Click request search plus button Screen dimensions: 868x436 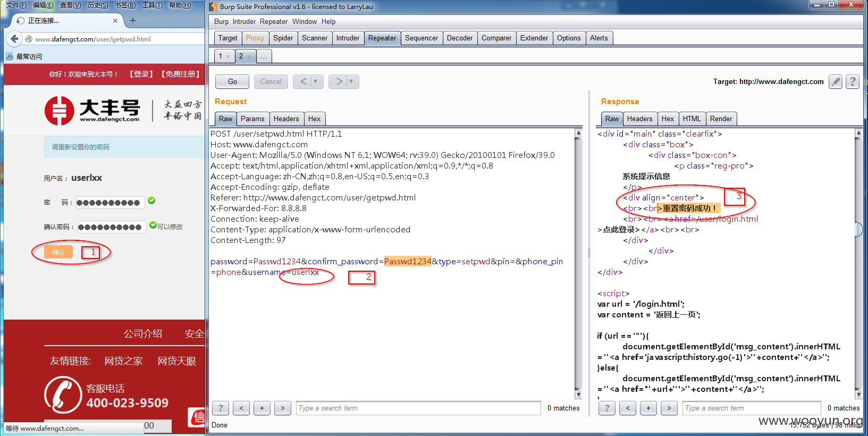(x=262, y=408)
